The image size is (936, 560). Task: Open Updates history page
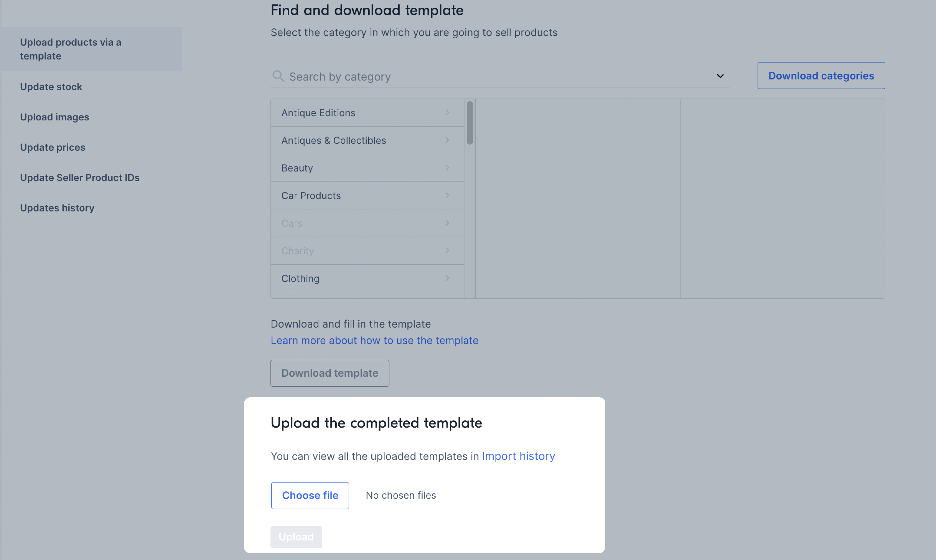pos(57,208)
